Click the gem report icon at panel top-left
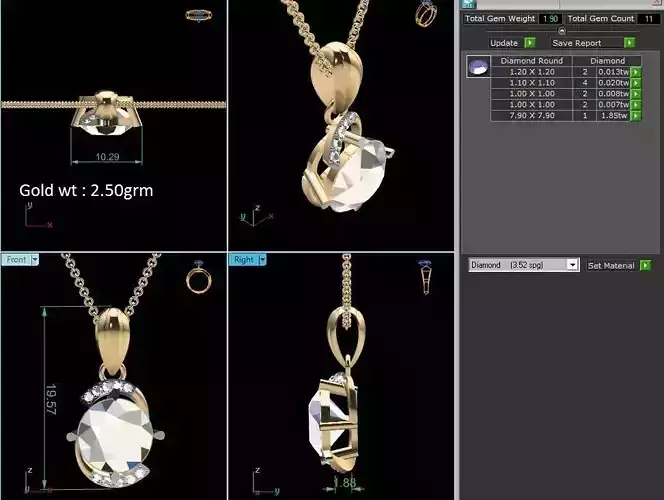This screenshot has height=500, width=664. pyautogui.click(x=469, y=4)
